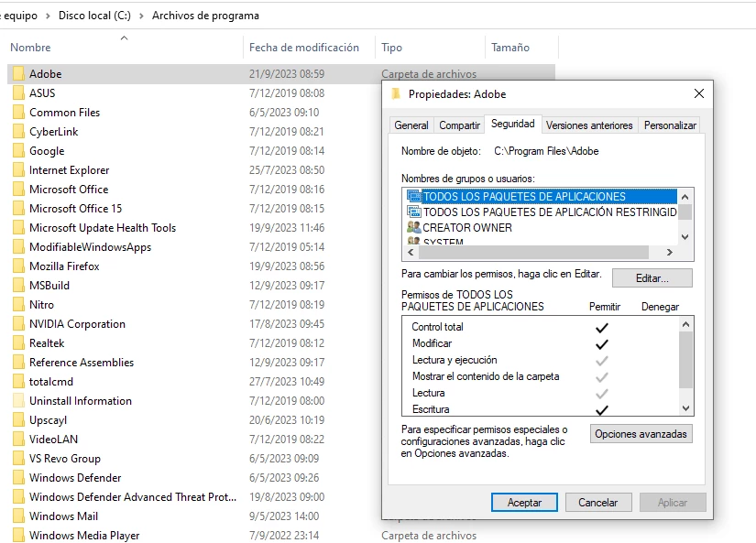Image resolution: width=756 pixels, height=543 pixels.
Task: Open the Versiones anteriores tab
Action: (x=589, y=125)
